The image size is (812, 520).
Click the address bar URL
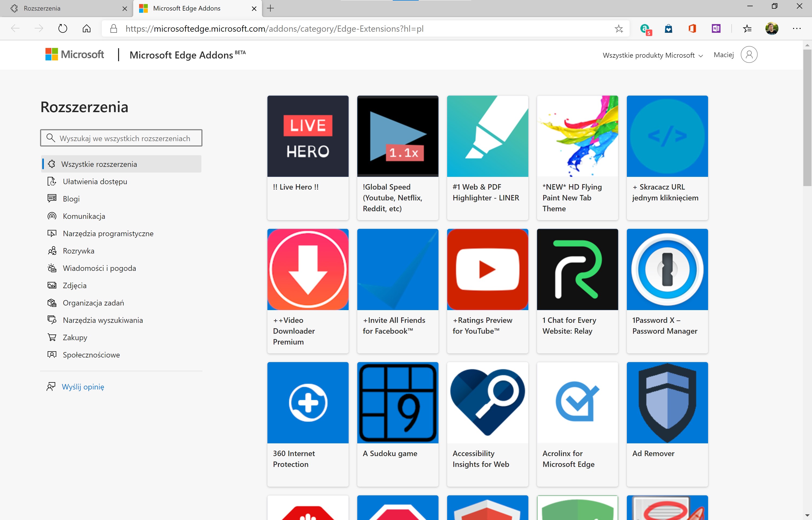(275, 29)
